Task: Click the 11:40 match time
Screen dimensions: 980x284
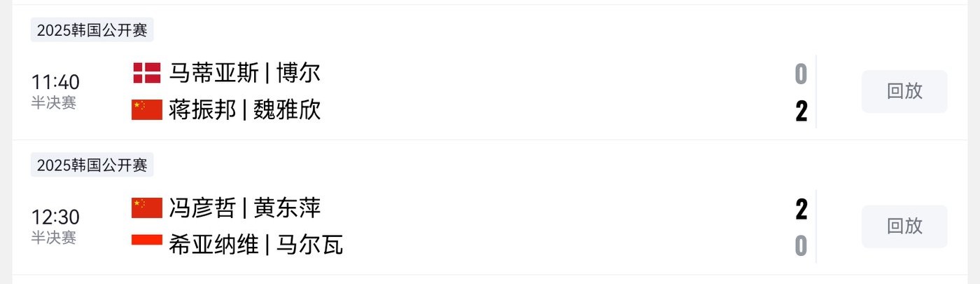Action: 55,82
